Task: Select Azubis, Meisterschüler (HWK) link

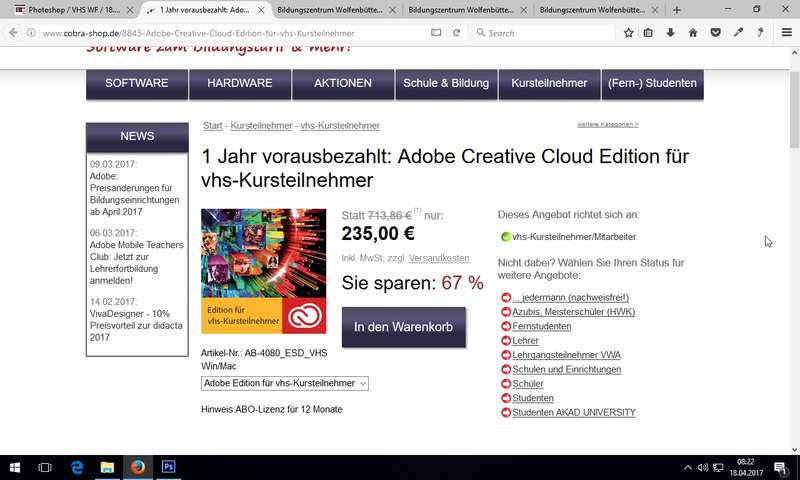Action: pyautogui.click(x=573, y=312)
